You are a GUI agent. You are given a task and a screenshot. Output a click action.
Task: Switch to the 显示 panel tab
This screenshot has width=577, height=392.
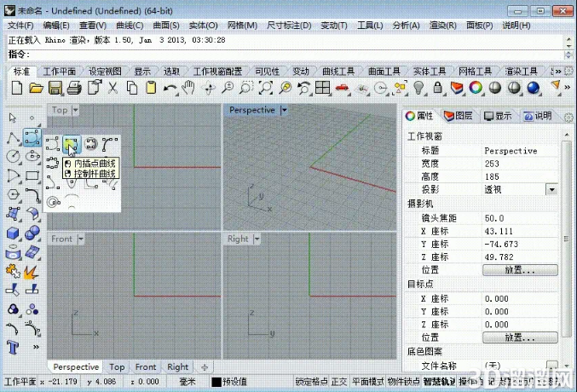(498, 116)
